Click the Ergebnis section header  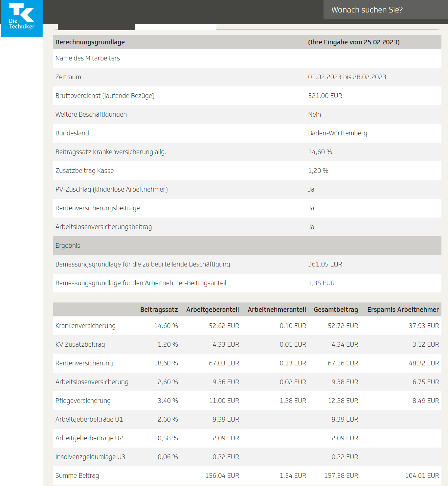click(x=247, y=245)
